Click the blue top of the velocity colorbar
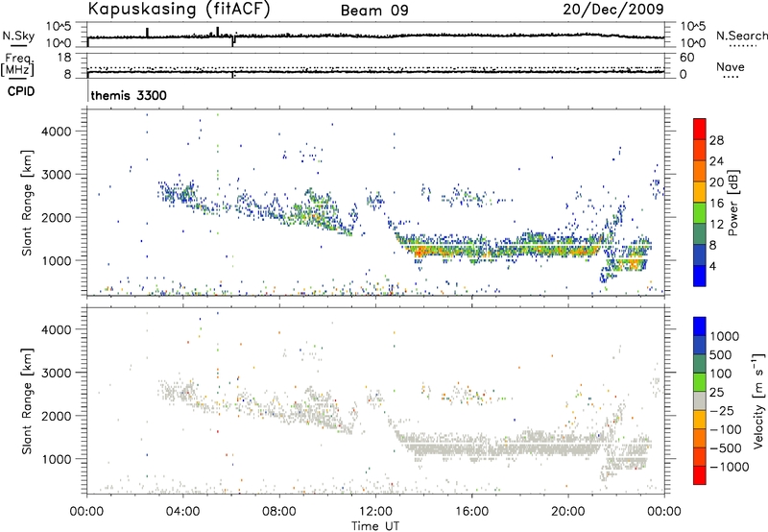This screenshot has height=532, width=768. click(x=700, y=326)
